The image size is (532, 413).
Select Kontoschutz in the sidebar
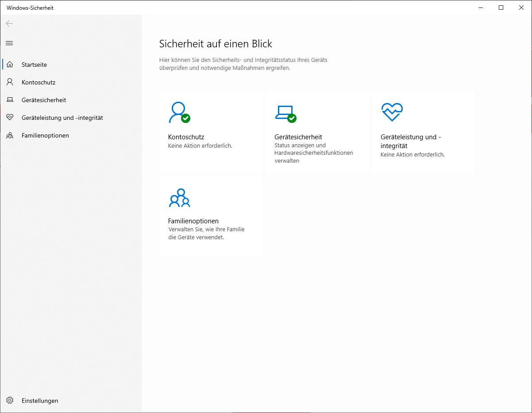[x=71, y=82]
